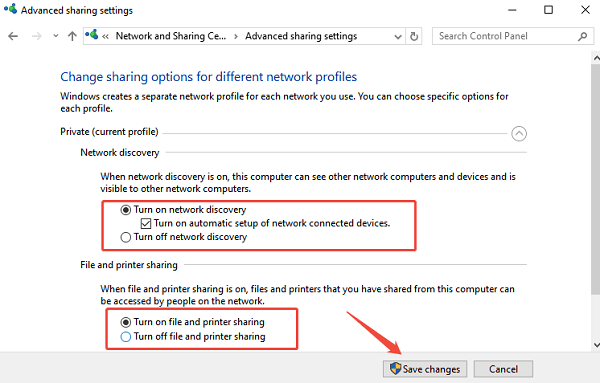Click the File and printer sharing label
This screenshot has height=383, width=600.
click(129, 265)
